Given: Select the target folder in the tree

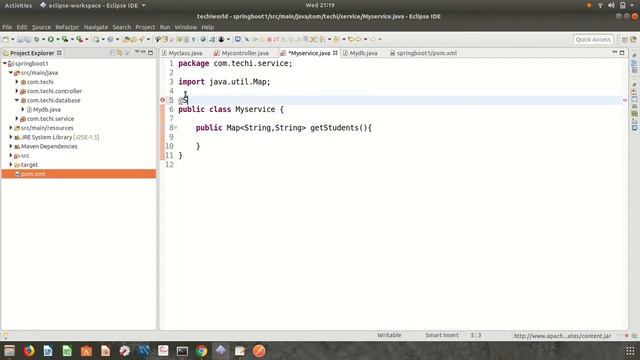Looking at the screenshot, I should coord(29,164).
